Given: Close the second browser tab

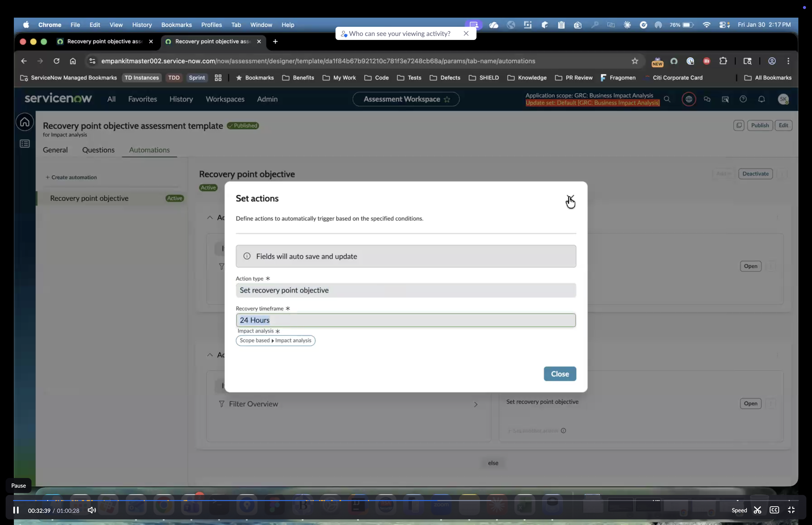Looking at the screenshot, I should pyautogui.click(x=259, y=41).
